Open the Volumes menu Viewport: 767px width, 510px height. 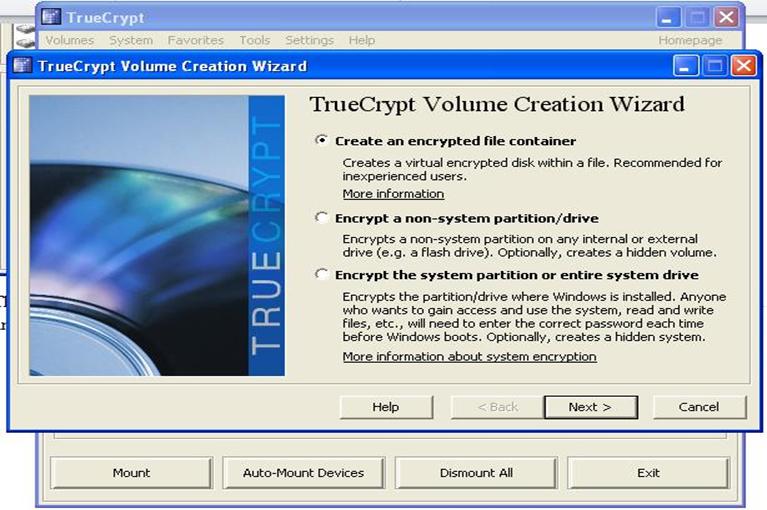69,40
